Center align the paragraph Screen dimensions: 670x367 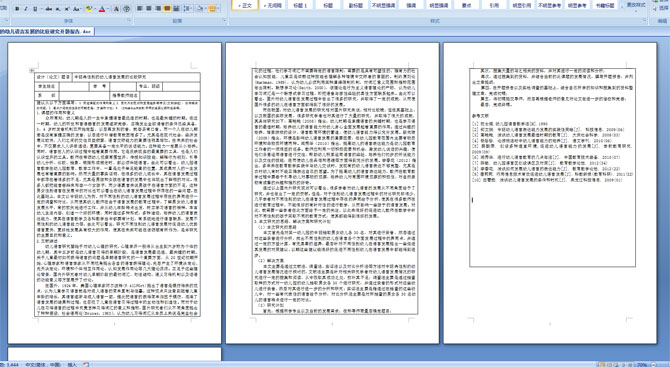pos(149,8)
